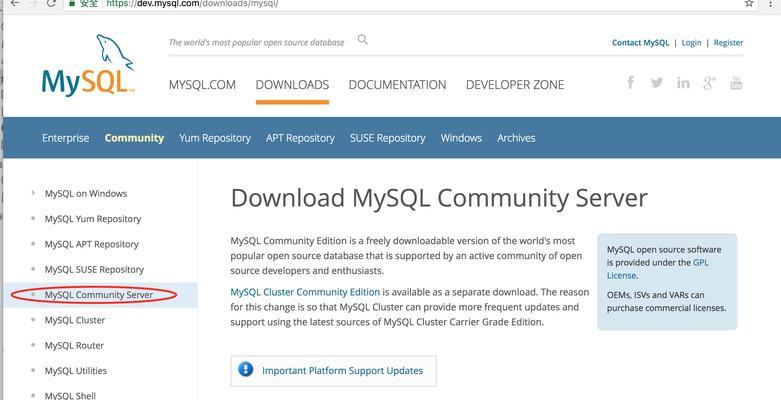The width and height of the screenshot is (781, 400).
Task: Open MySQL Utilities sidebar link
Action: coord(76,371)
